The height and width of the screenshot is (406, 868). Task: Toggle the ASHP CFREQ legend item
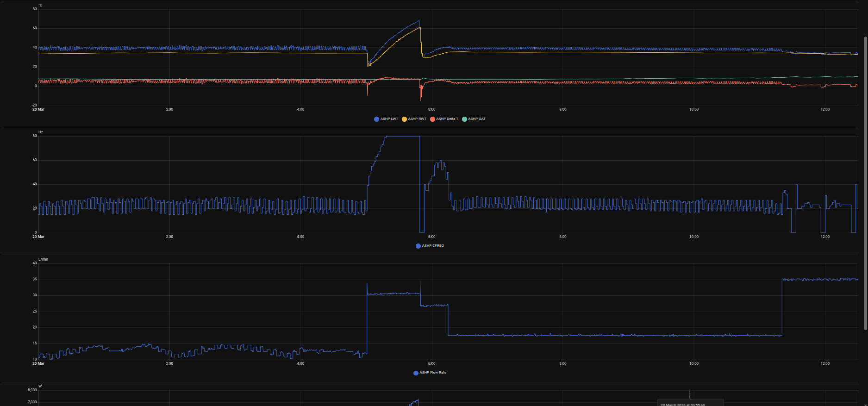430,246
